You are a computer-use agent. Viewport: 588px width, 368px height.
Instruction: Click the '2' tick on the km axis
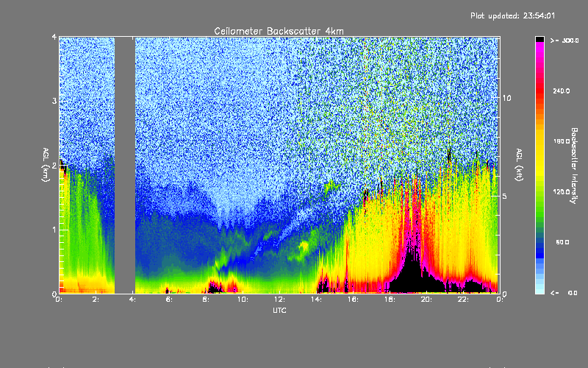(54, 166)
